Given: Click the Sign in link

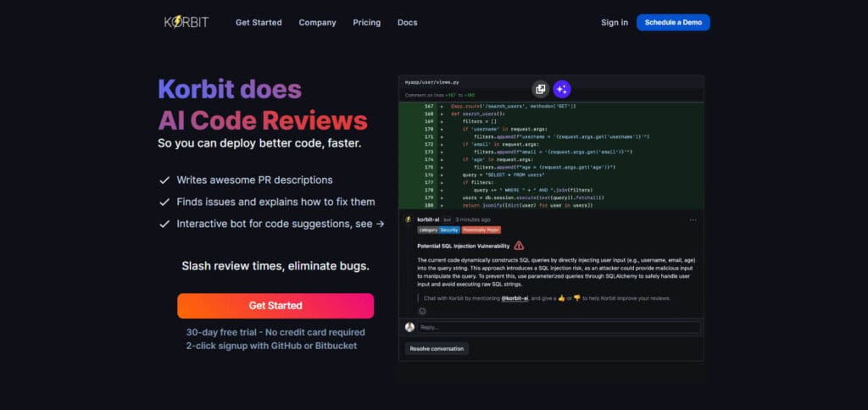Looking at the screenshot, I should (x=615, y=23).
